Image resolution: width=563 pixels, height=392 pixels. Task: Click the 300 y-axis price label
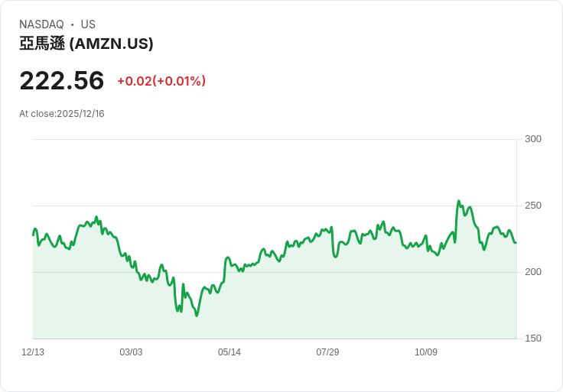click(x=533, y=139)
